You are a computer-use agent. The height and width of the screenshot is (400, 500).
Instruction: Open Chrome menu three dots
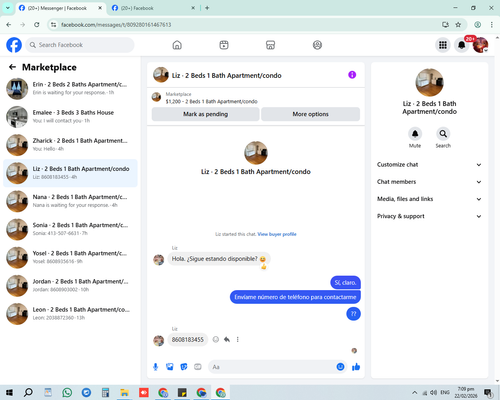pos(492,25)
